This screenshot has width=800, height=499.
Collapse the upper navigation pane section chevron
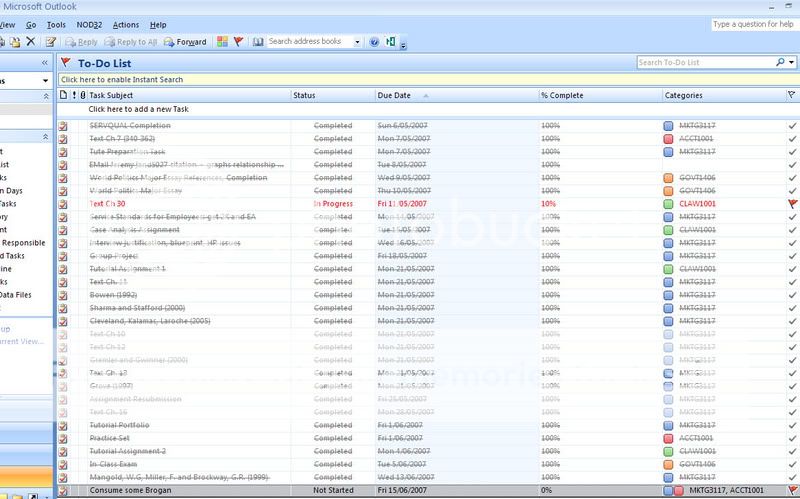[46, 96]
